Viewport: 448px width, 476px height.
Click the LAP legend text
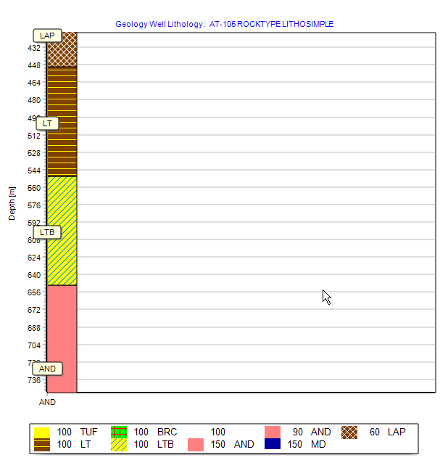click(x=397, y=432)
